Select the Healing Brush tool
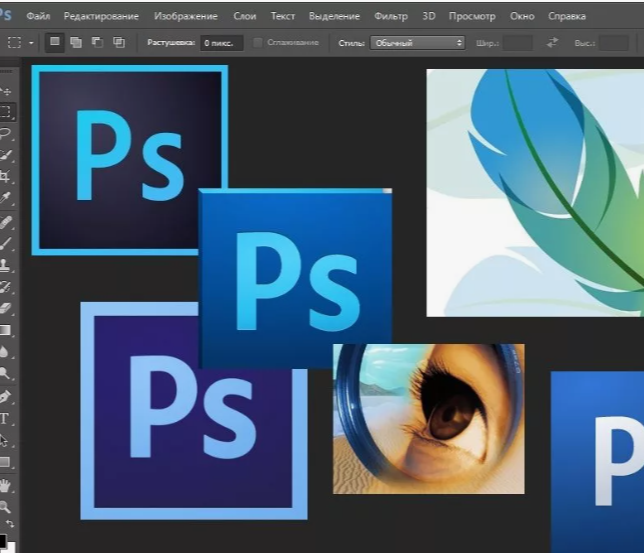The image size is (644, 553). pos(6,222)
